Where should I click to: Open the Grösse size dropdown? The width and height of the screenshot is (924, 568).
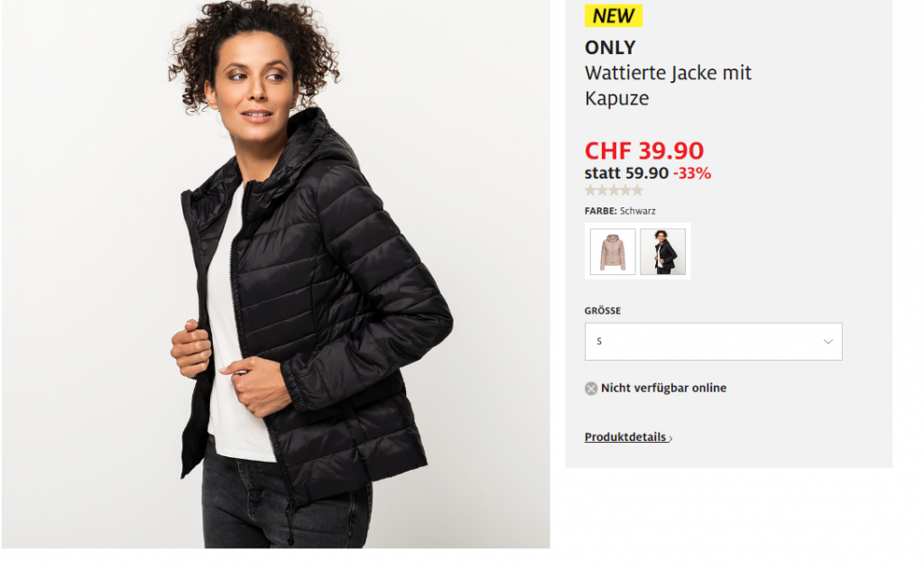pyautogui.click(x=713, y=342)
